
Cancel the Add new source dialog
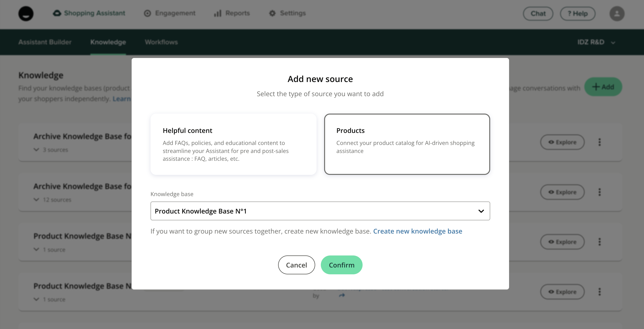coord(296,265)
